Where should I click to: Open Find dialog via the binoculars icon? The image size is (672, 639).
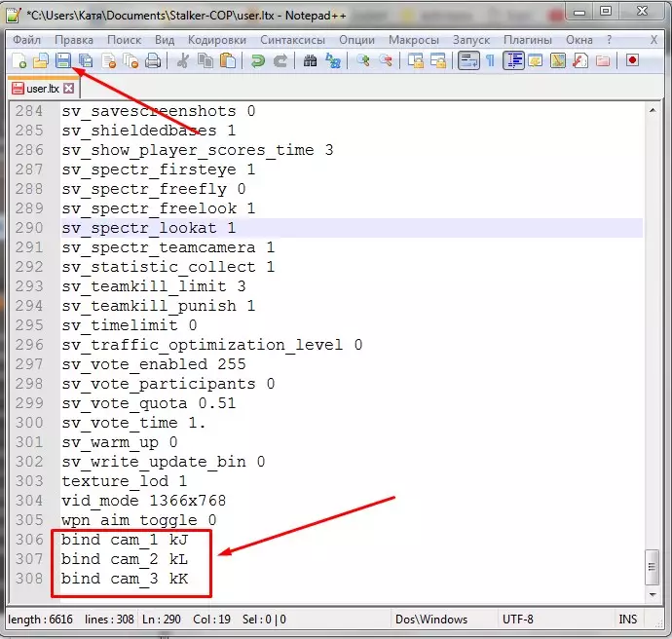[311, 60]
